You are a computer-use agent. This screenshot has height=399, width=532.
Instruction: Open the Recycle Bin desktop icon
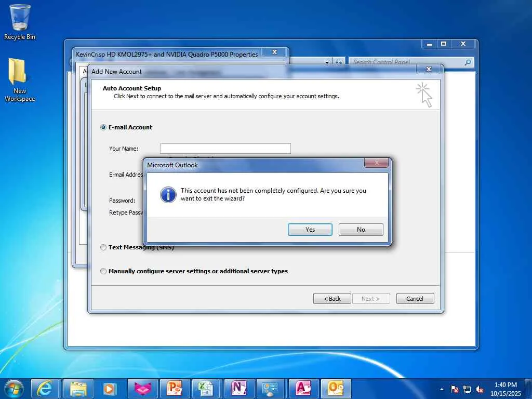pos(20,22)
